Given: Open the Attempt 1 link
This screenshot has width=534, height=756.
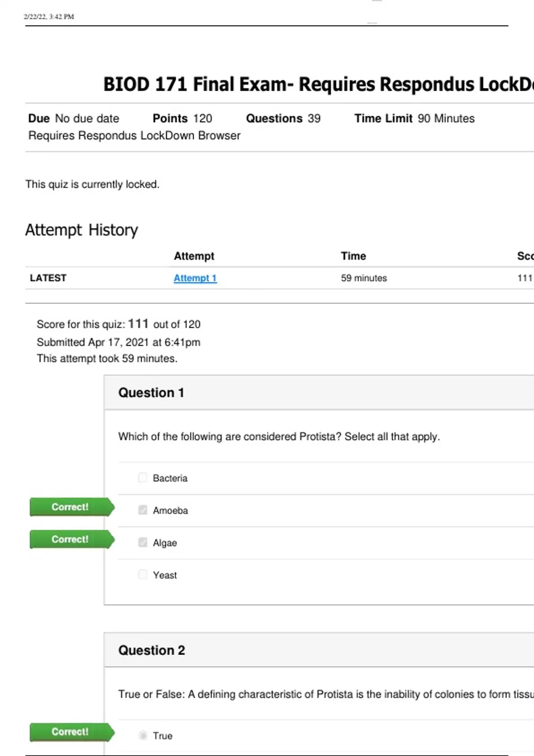Looking at the screenshot, I should tap(195, 278).
